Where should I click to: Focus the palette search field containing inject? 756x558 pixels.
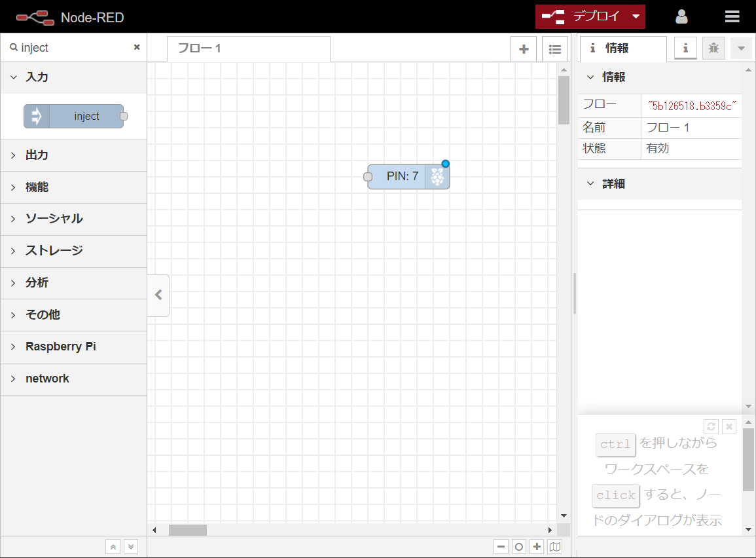click(x=72, y=48)
